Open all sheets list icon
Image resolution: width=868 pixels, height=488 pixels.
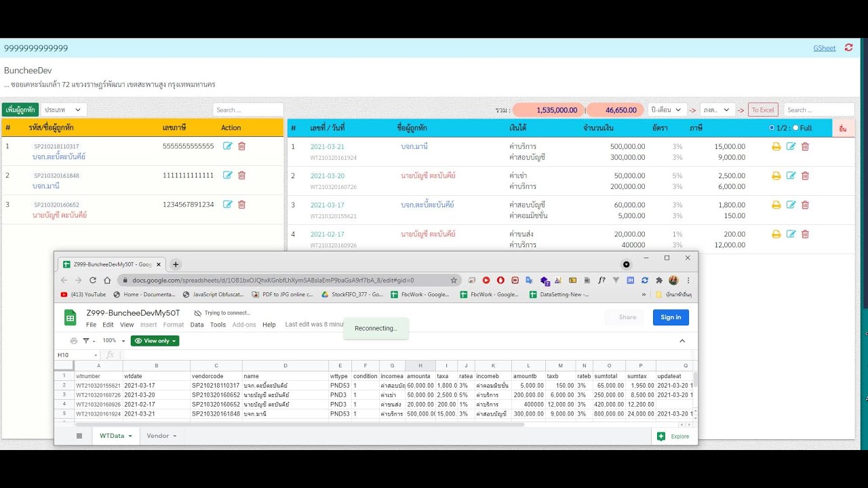pyautogui.click(x=79, y=436)
